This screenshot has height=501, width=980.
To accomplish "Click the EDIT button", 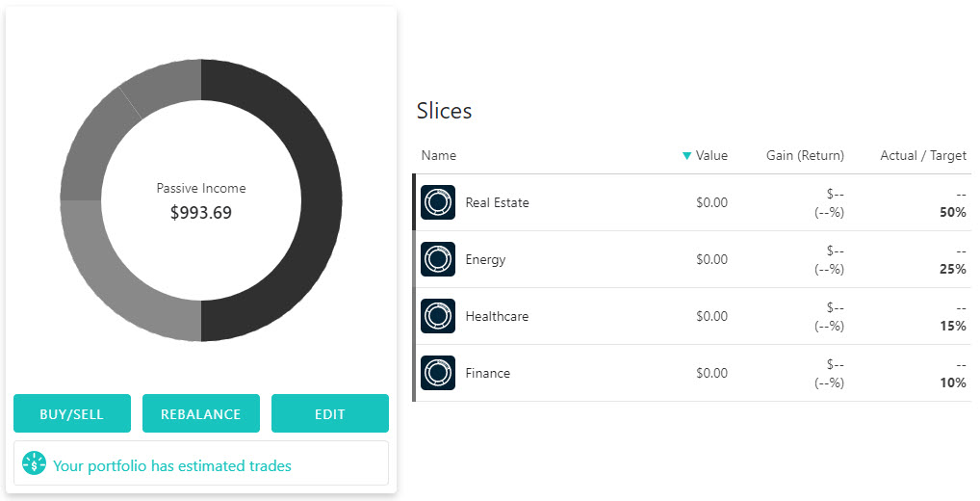I will coord(330,413).
